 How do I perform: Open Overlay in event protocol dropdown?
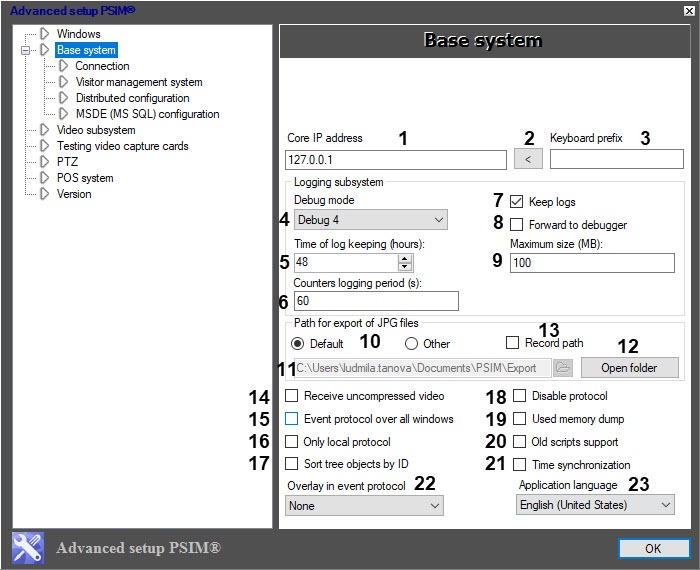coord(364,506)
